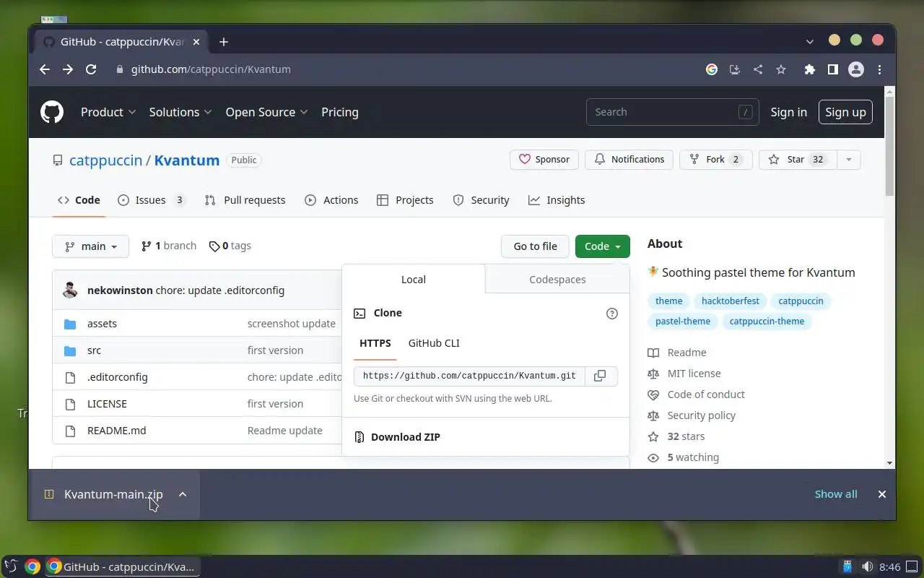The height and width of the screenshot is (578, 924).
Task: Open the catppuccin owner link
Action: 105,160
